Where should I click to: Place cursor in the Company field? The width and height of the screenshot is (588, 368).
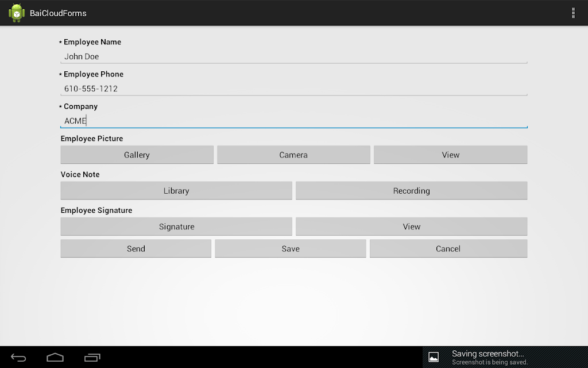click(294, 121)
